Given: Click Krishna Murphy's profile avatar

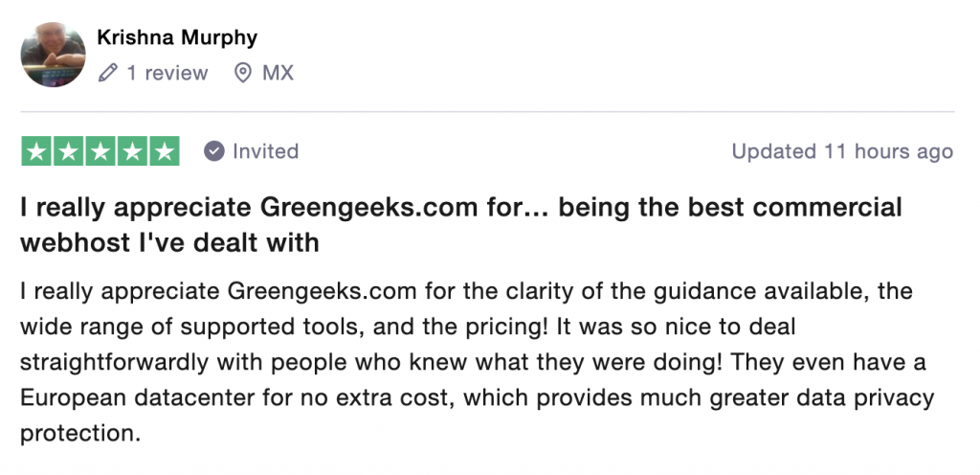Looking at the screenshot, I should [54, 55].
